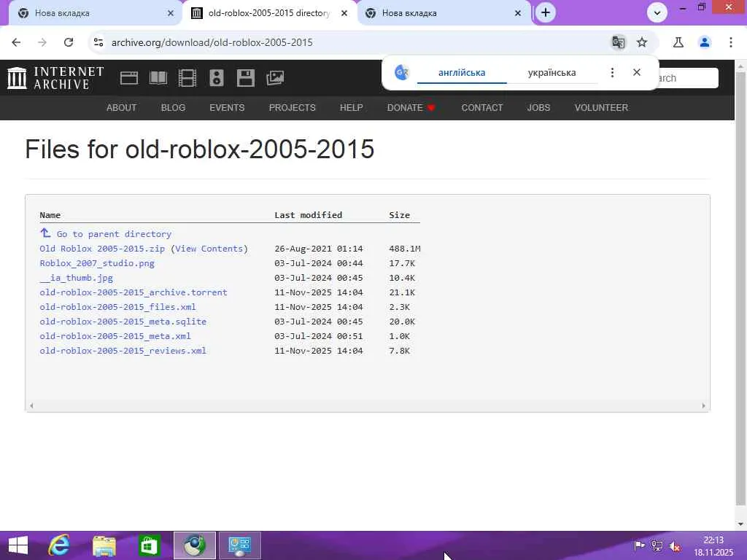Open the Internet Archive audio speaker icon
The image size is (747, 560).
pyautogui.click(x=216, y=77)
